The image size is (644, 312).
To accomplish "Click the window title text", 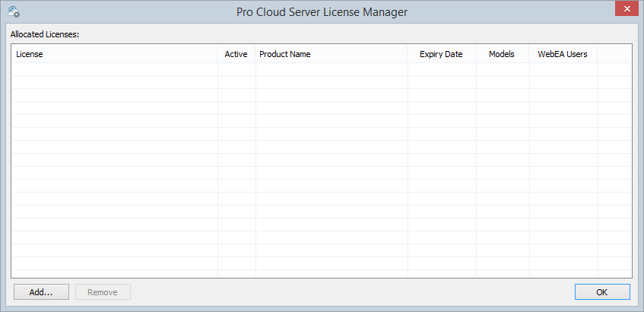I will click(x=322, y=11).
